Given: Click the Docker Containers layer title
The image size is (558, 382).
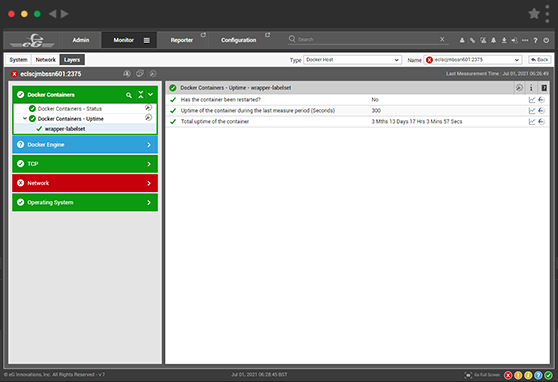Looking at the screenshot, I should pyautogui.click(x=51, y=95).
